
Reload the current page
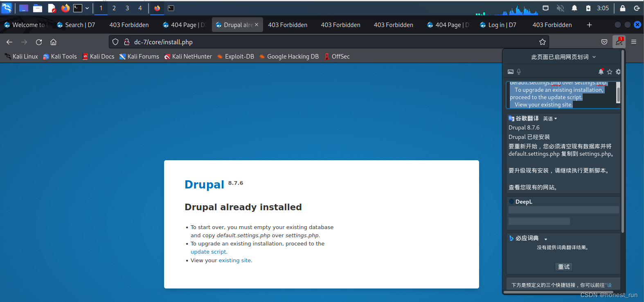pyautogui.click(x=39, y=42)
